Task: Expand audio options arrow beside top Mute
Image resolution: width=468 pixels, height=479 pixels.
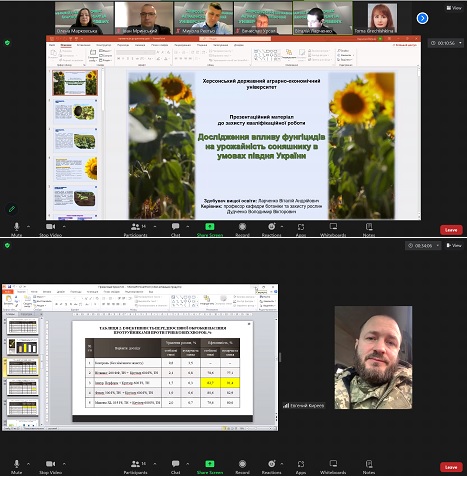Action: [28, 227]
